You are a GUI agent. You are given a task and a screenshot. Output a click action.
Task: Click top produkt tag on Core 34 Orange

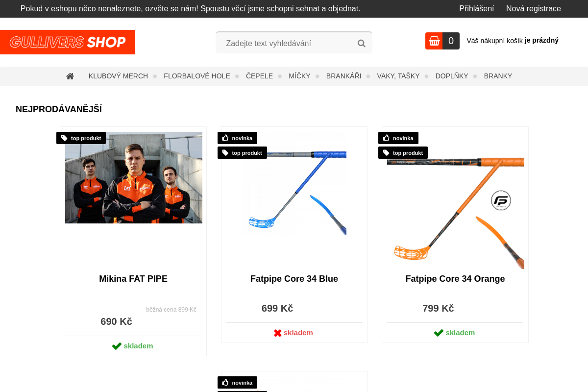click(x=403, y=153)
